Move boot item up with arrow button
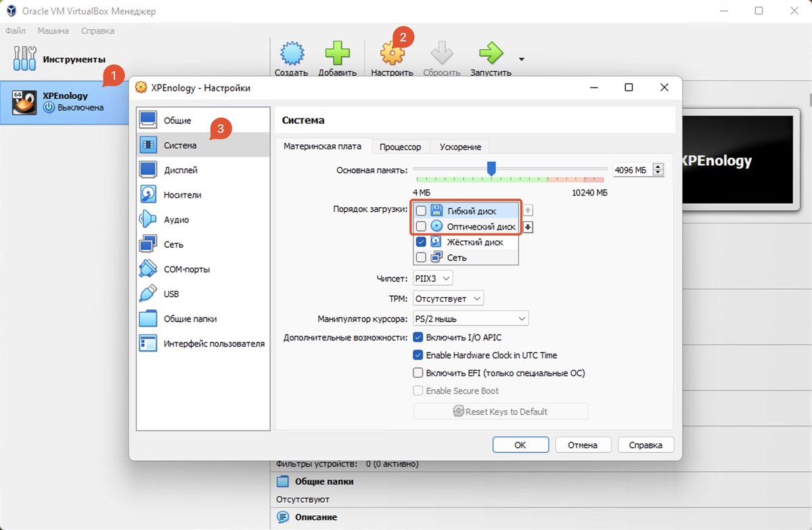The width and height of the screenshot is (812, 530). point(528,211)
